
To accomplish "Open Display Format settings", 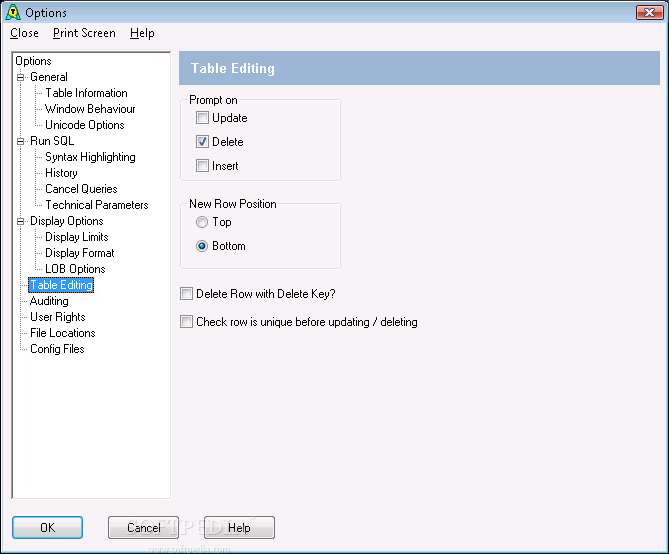I will click(x=80, y=253).
